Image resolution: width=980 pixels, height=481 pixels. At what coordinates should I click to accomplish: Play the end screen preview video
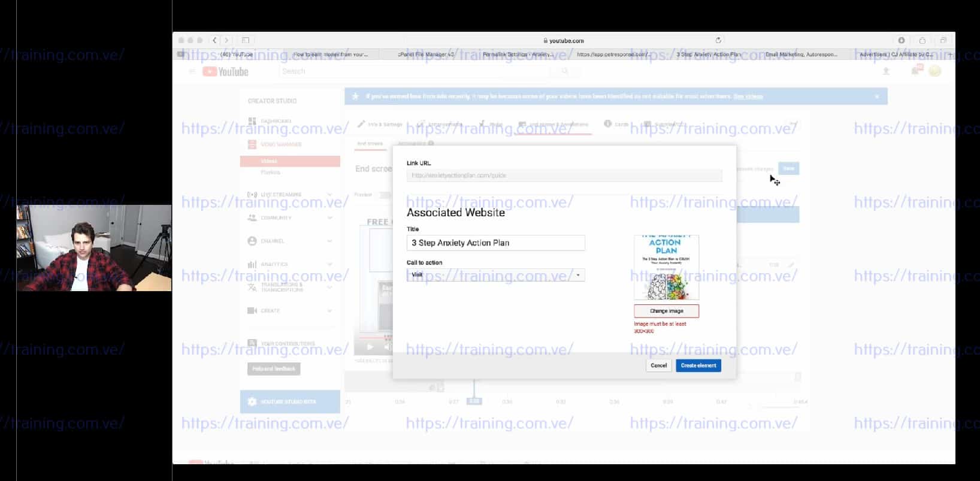pos(370,347)
